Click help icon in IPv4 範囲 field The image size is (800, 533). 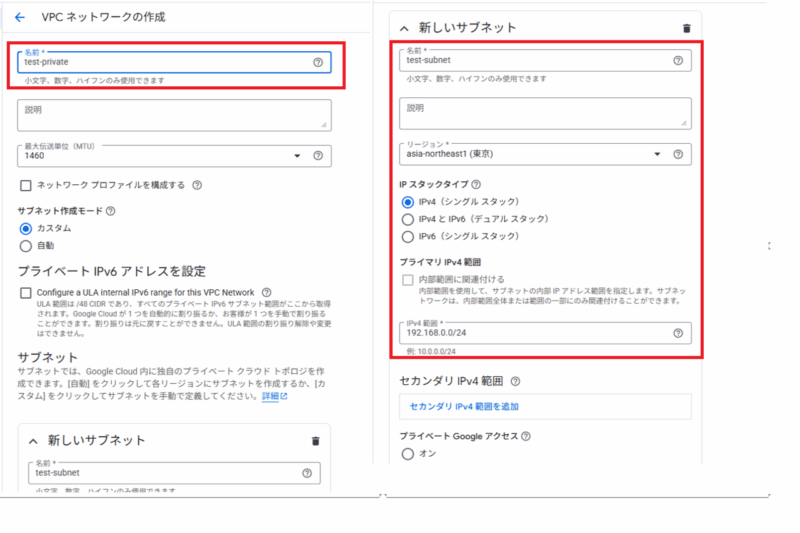point(678,333)
